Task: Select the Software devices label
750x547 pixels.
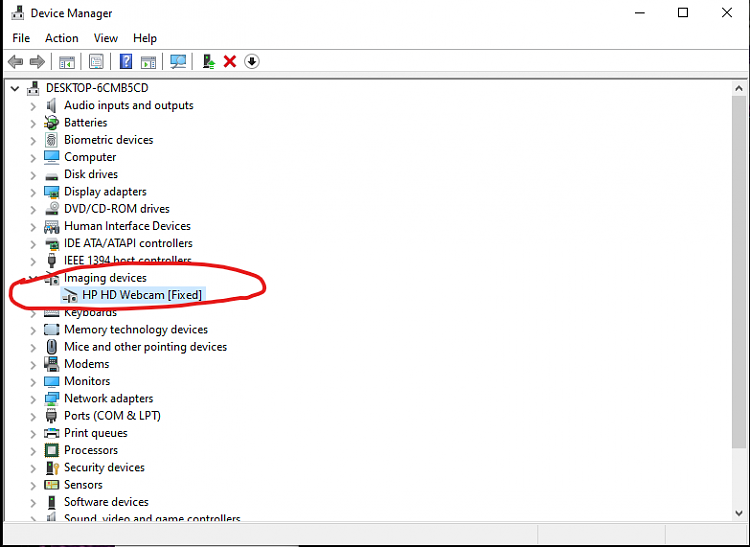Action: point(106,502)
